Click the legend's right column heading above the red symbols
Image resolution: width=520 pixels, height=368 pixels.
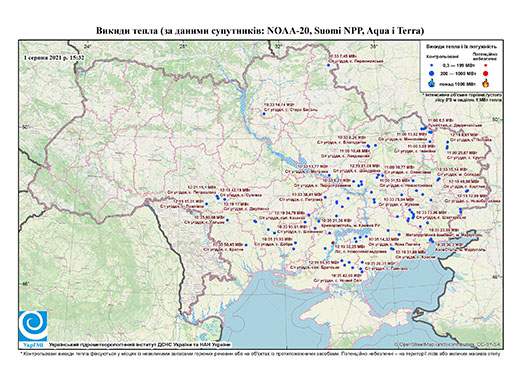pyautogui.click(x=485, y=56)
